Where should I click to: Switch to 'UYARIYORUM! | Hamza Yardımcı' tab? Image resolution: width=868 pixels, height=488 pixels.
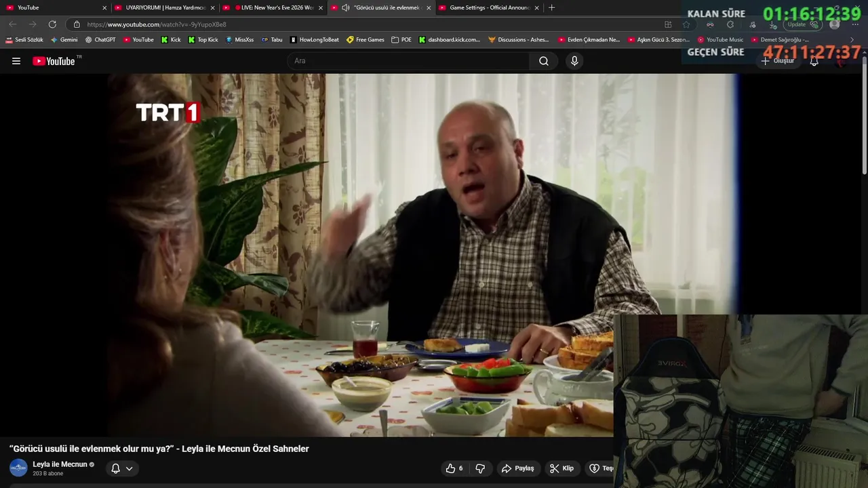[x=164, y=7]
